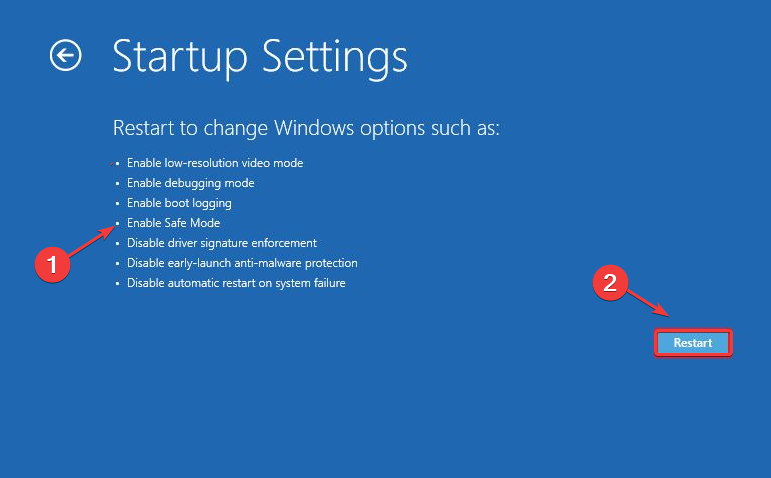Click the 'Enable boot logging' line

tap(179, 203)
